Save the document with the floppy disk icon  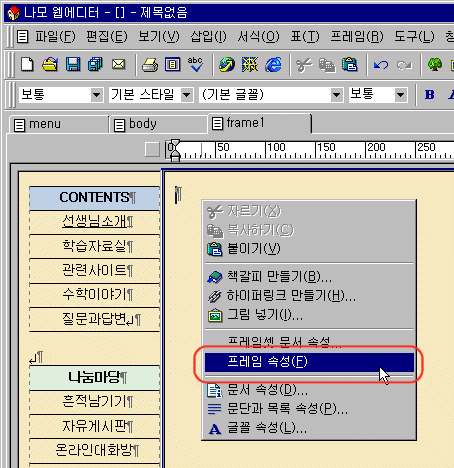click(x=73, y=64)
